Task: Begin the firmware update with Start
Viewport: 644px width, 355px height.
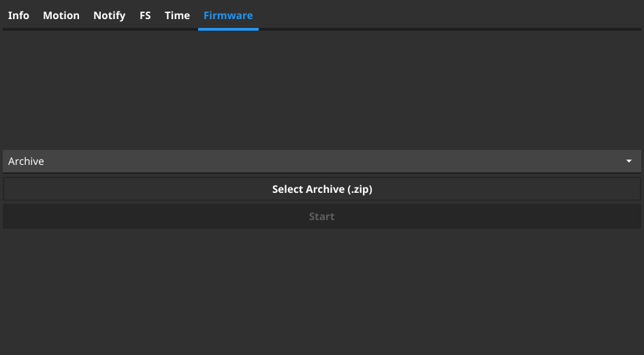Action: coord(321,217)
